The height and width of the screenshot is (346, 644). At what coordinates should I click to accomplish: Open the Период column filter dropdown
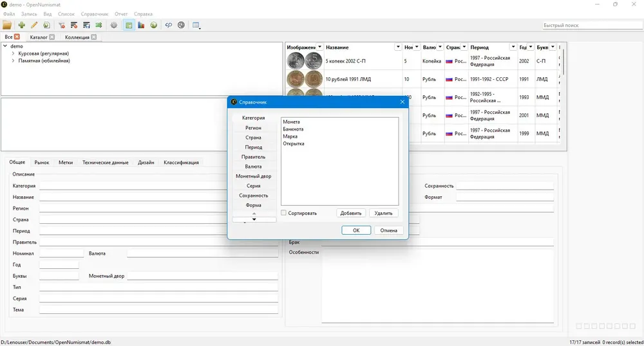click(513, 47)
